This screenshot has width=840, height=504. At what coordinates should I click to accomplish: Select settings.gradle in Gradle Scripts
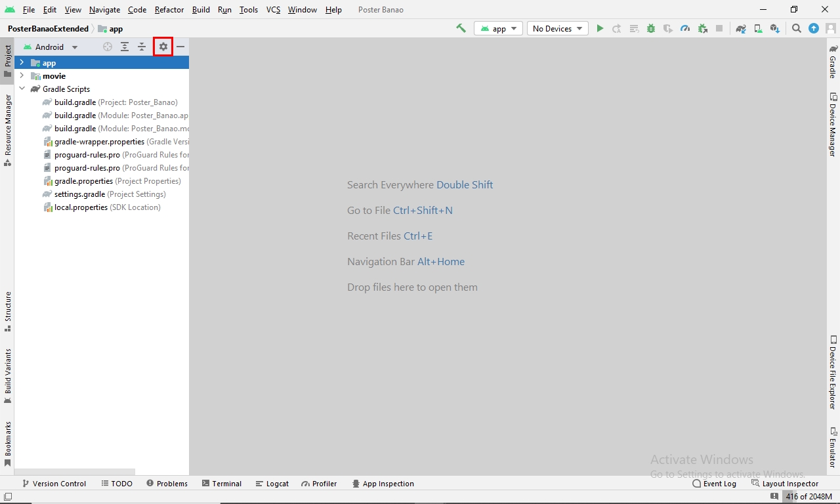pyautogui.click(x=79, y=194)
